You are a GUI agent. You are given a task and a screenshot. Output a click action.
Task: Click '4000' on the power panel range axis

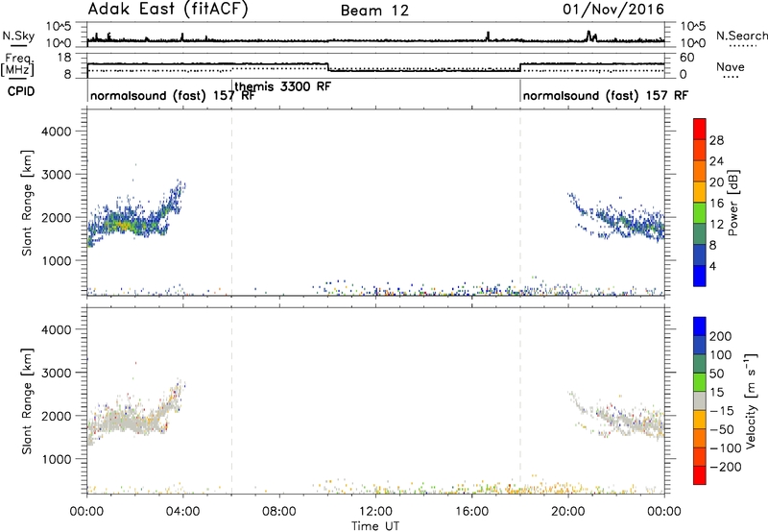pos(57,132)
